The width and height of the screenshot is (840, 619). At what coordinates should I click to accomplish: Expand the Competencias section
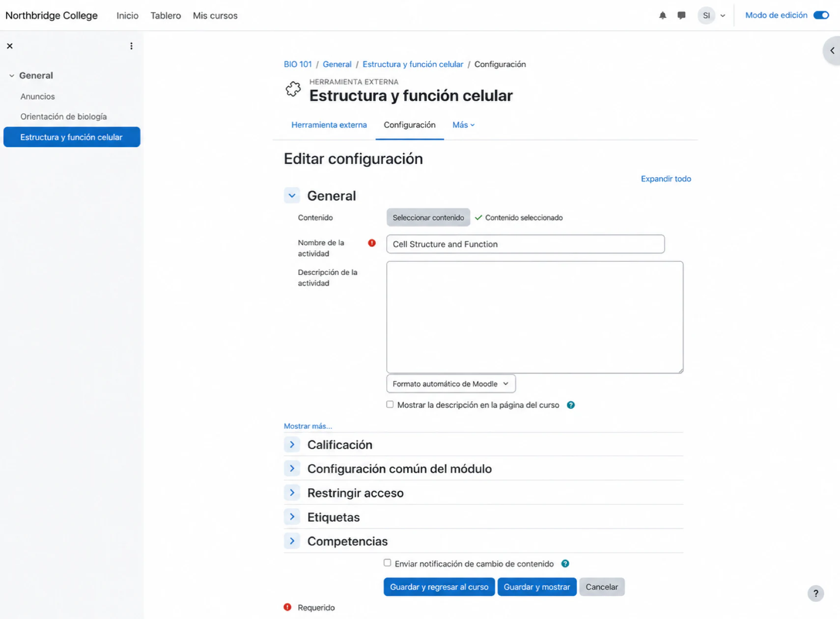point(292,540)
